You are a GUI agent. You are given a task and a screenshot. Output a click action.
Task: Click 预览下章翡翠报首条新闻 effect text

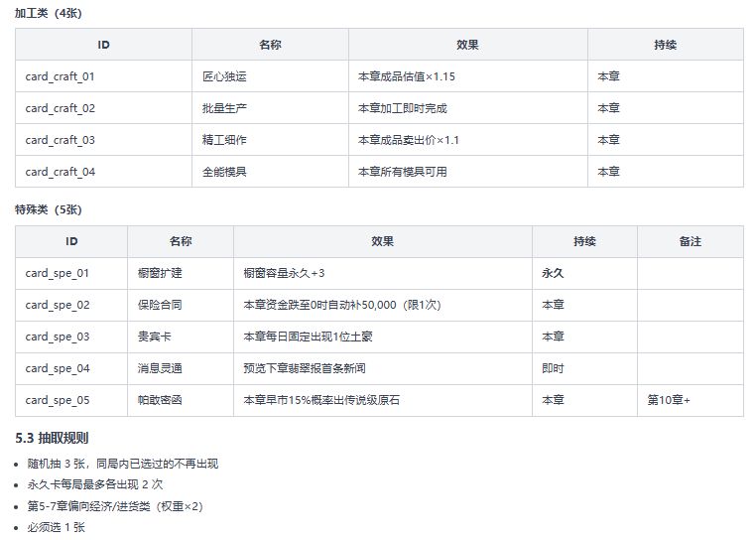pos(305,368)
